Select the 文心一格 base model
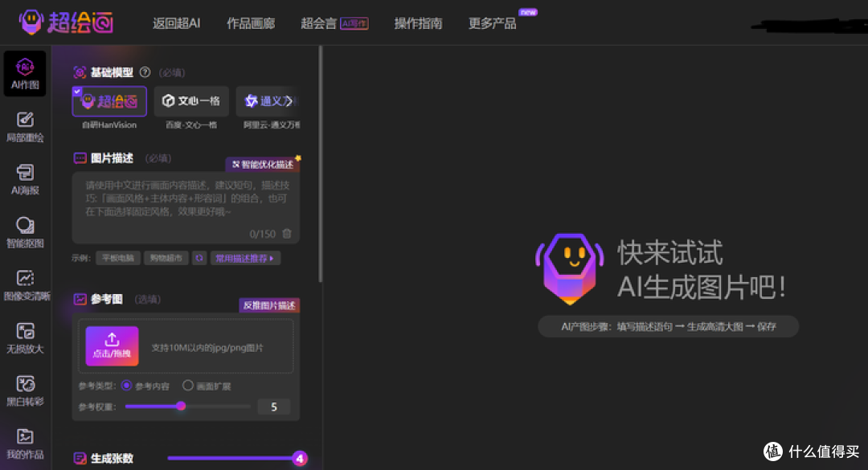 coord(191,101)
